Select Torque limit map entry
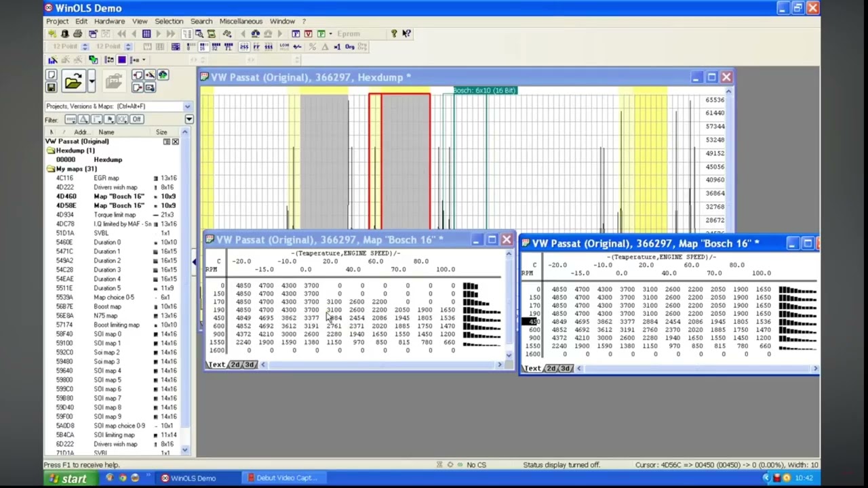This screenshot has height=488, width=868. (x=115, y=215)
